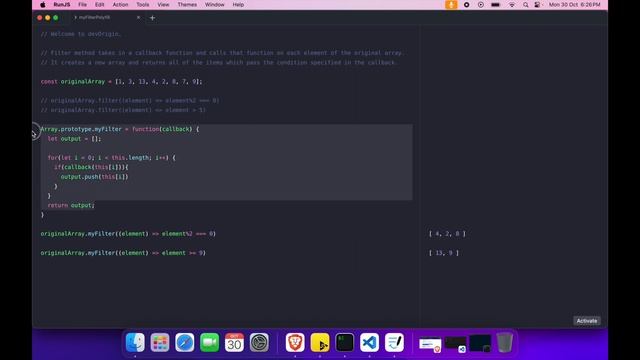Click the 'let output = [];' line
Screen dimensions: 640x360
tap(74, 139)
